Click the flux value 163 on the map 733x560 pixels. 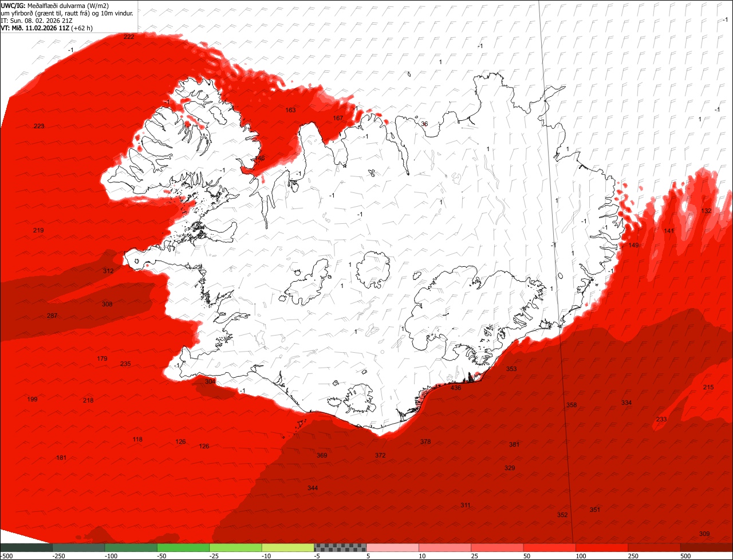(291, 110)
